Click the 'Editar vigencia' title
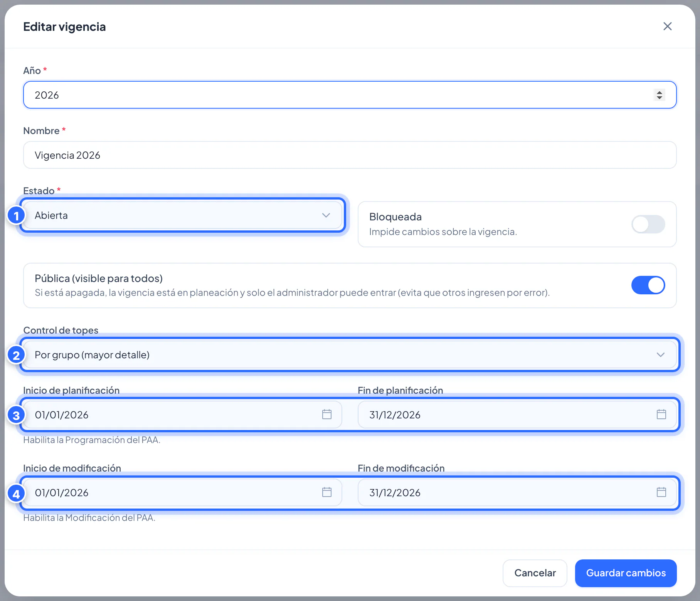The image size is (700, 601). [64, 27]
